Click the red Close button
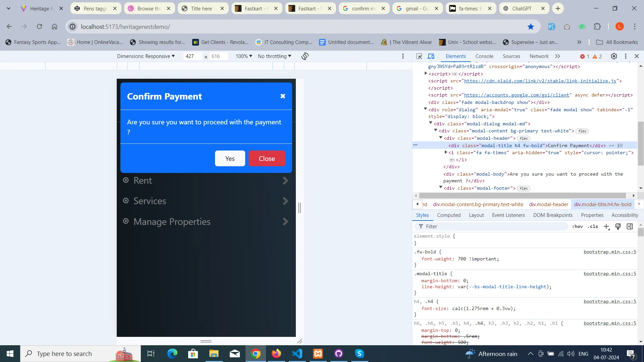This screenshot has height=362, width=644. tap(267, 159)
